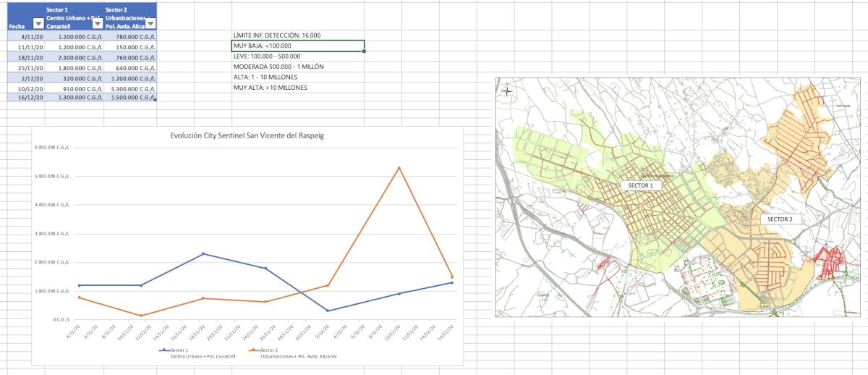Select the chart title Evolución City Sentinel
Screen dimensions: 868x375
click(243, 135)
